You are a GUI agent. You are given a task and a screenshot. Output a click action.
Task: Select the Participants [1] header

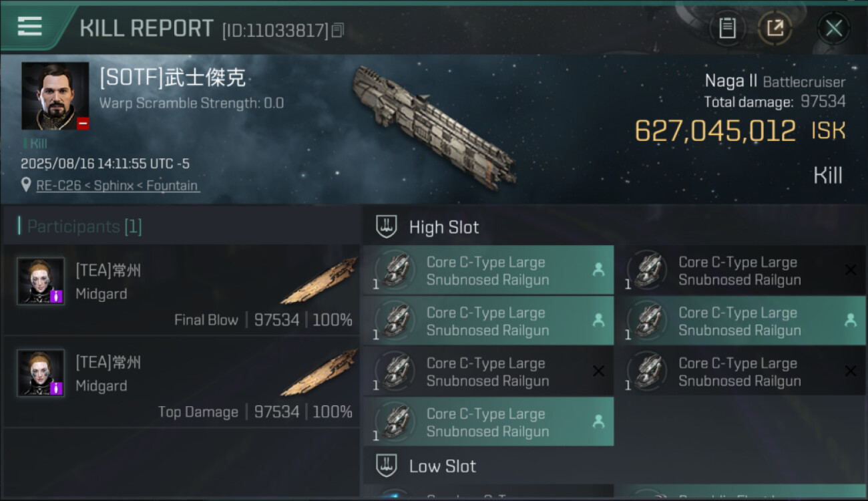pyautogui.click(x=84, y=226)
